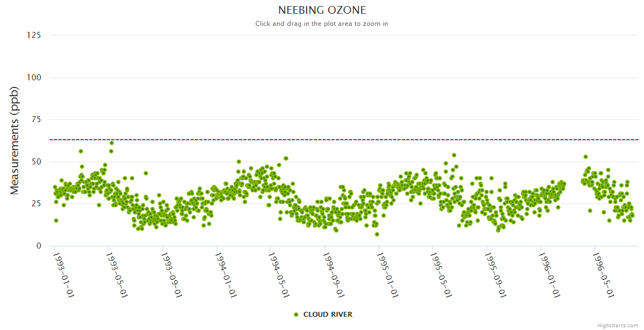Image resolution: width=644 pixels, height=330 pixels.
Task: Click the 125 y-axis label
Action: pyautogui.click(x=34, y=35)
